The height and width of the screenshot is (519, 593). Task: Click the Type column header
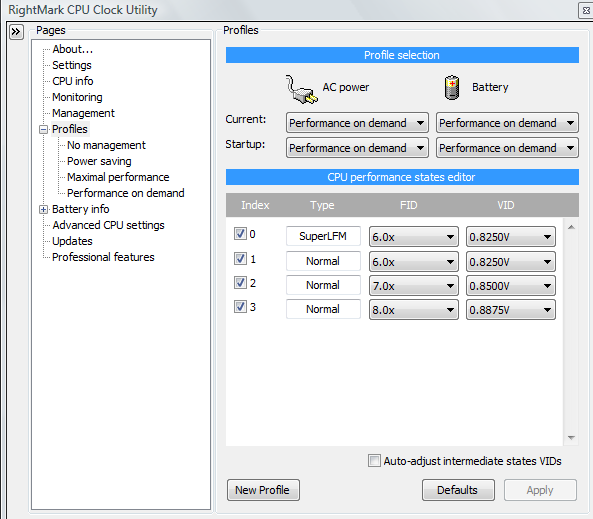click(x=322, y=205)
